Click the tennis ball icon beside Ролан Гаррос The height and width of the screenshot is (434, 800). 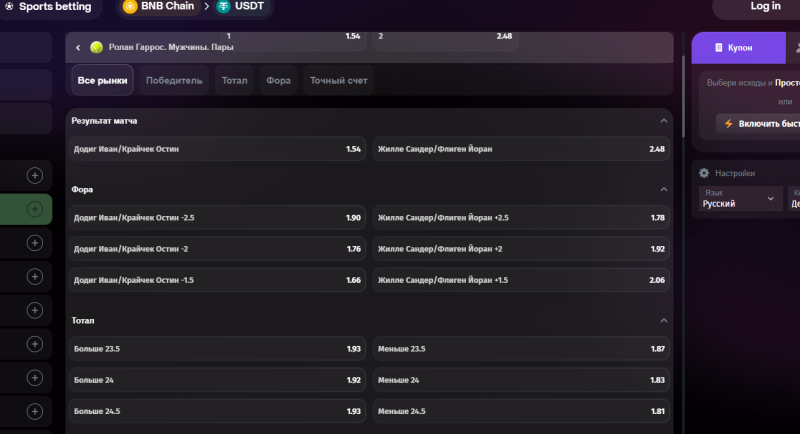(96, 47)
